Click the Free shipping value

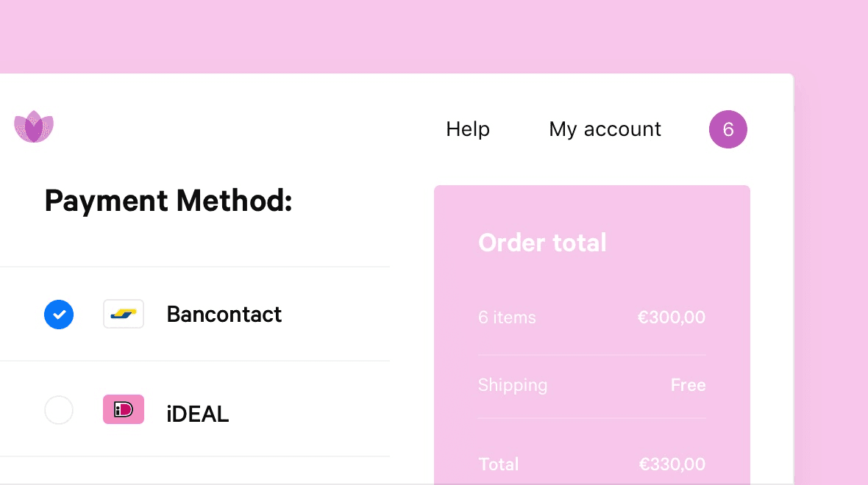(688, 385)
